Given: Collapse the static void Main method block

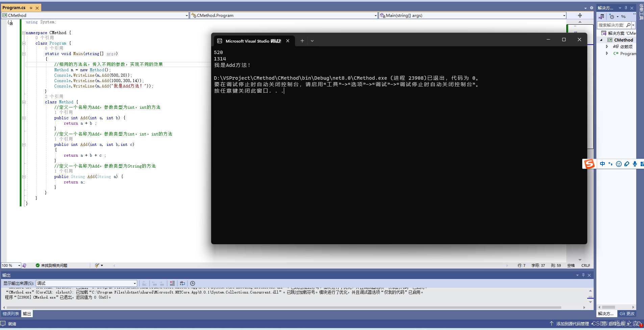Looking at the screenshot, I should pos(24,54).
